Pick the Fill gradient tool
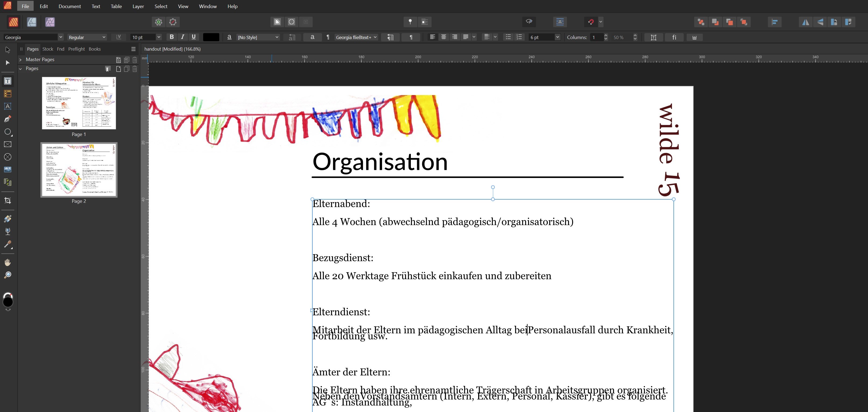This screenshot has width=868, height=412. (8, 219)
